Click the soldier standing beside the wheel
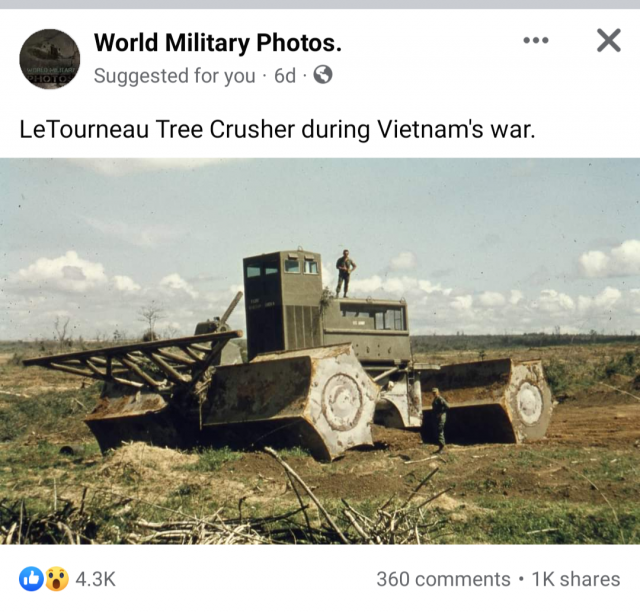Screen dimensions: 640x613 [440, 420]
